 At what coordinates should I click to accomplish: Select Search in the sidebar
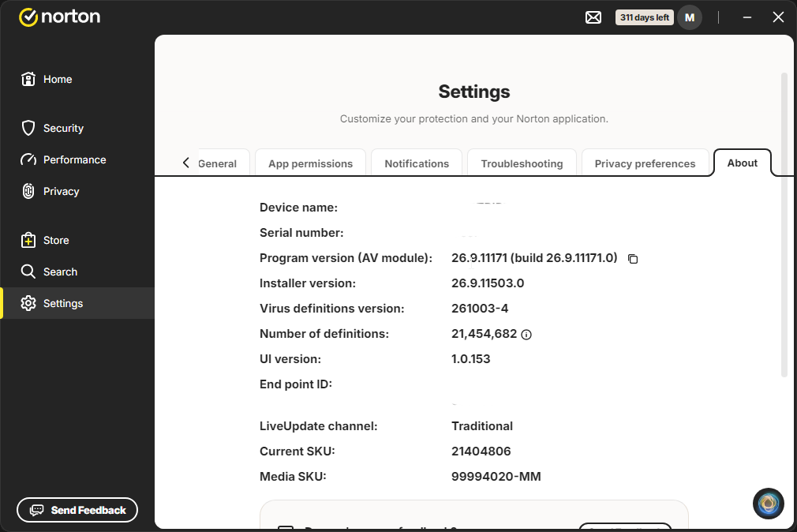49,272
